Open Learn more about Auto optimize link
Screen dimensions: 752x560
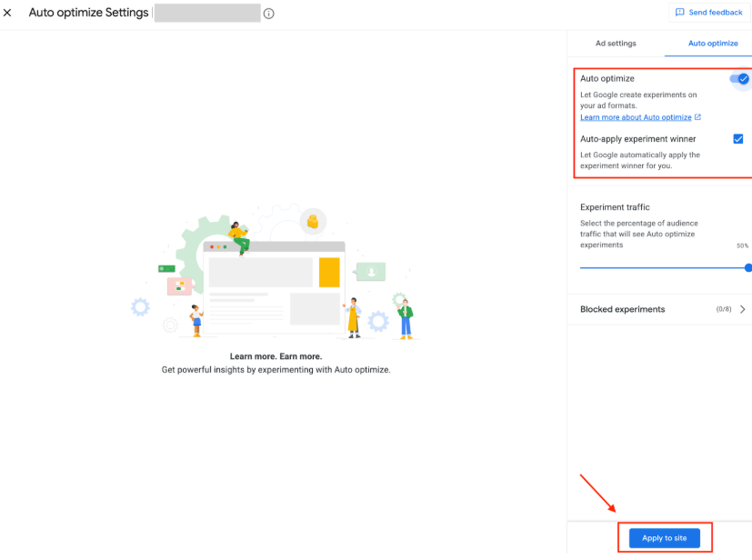click(636, 117)
